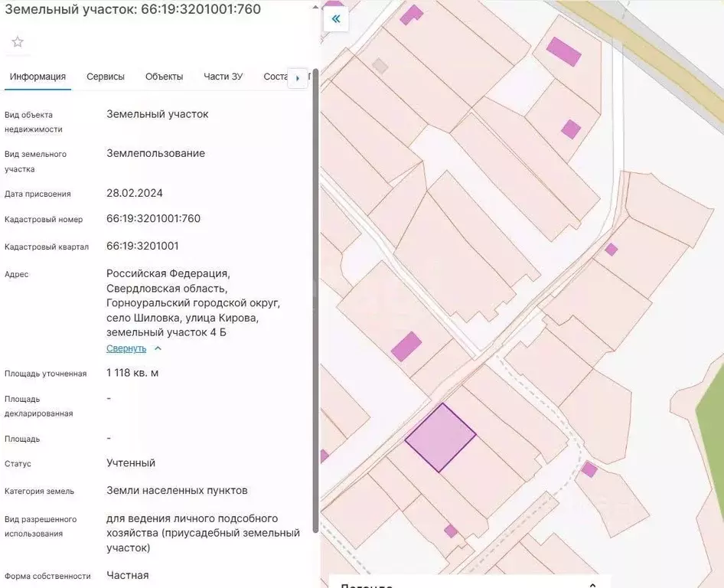Open the Сервисы tab
This screenshot has width=724, height=588.
(106, 77)
